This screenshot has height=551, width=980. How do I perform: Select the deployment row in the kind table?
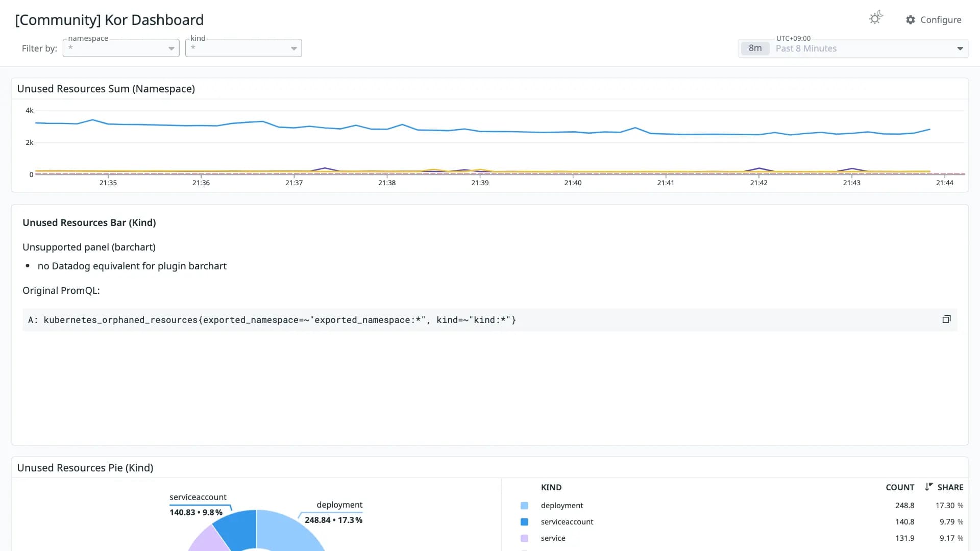coord(742,506)
